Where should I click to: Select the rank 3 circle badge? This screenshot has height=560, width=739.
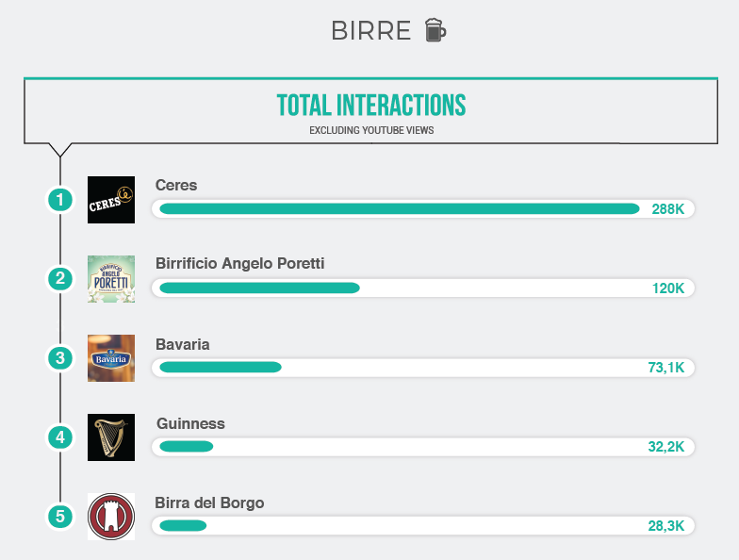point(60,358)
